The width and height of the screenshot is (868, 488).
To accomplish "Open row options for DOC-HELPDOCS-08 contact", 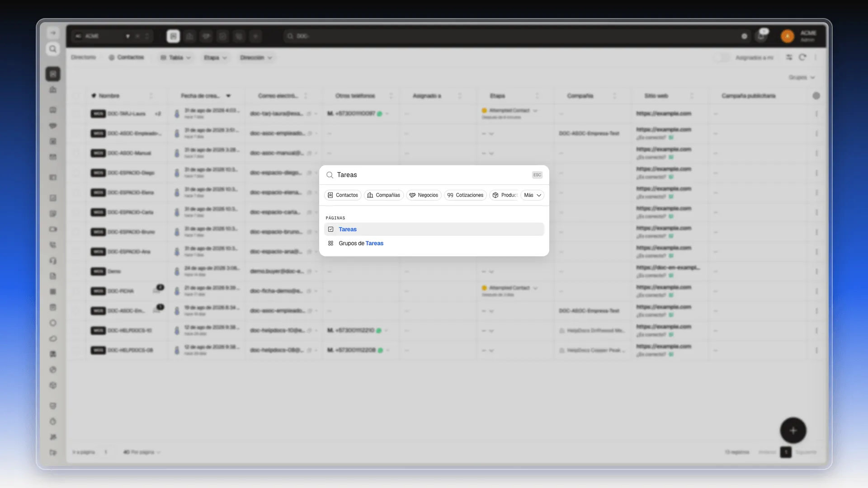I will (x=816, y=350).
